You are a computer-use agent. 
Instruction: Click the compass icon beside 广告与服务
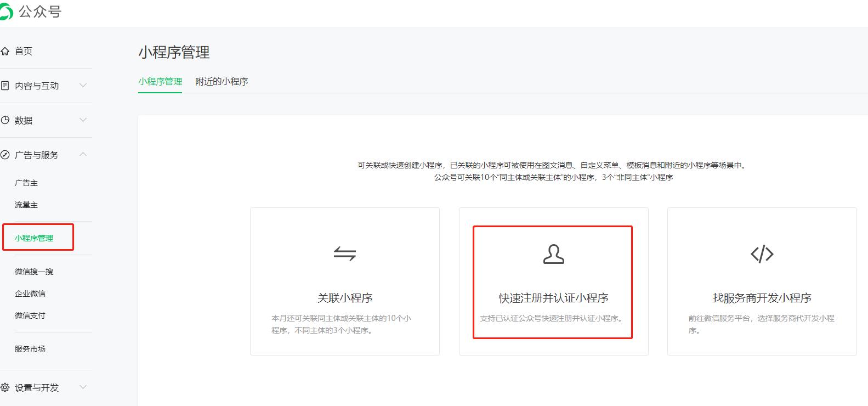coord(5,155)
